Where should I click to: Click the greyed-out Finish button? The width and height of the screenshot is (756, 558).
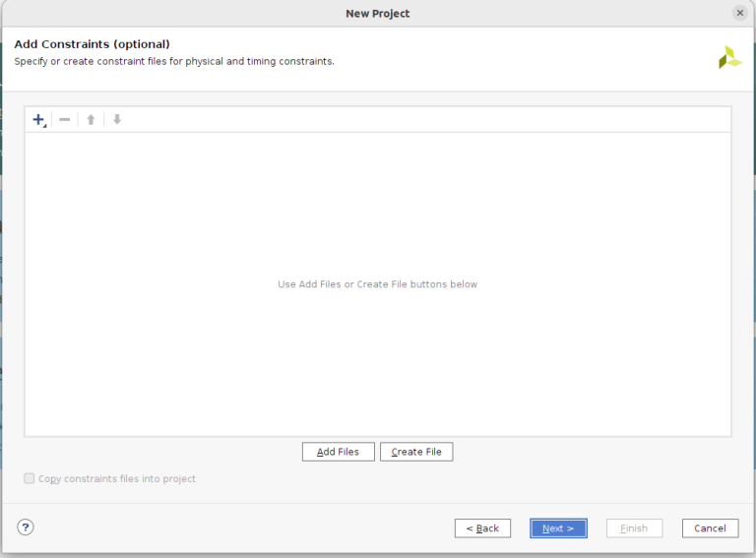tap(634, 528)
